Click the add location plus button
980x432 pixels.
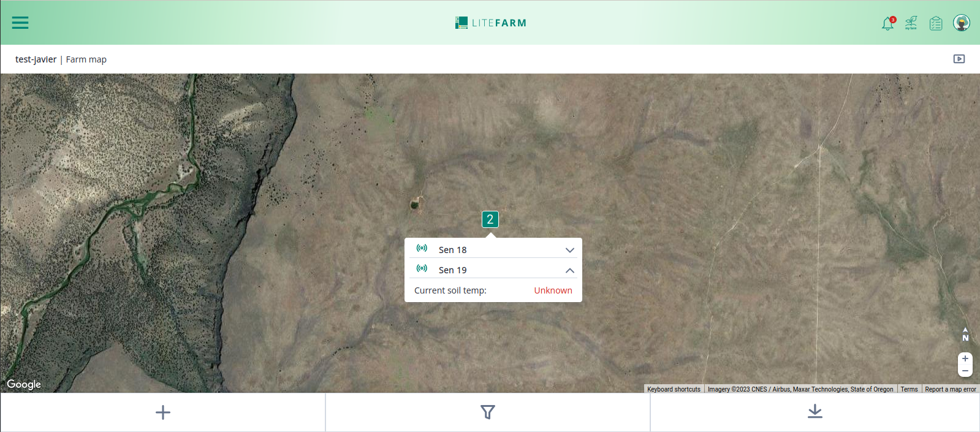163,412
